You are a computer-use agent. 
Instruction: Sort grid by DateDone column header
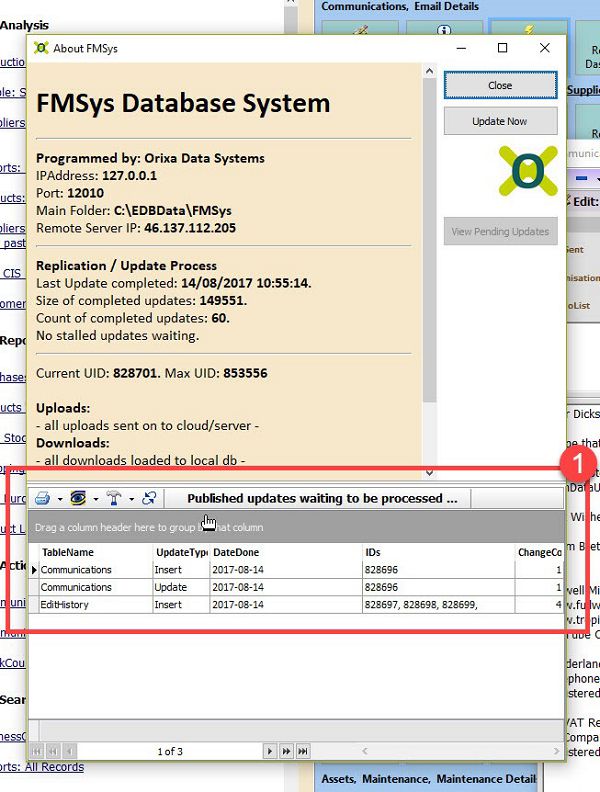coord(286,552)
